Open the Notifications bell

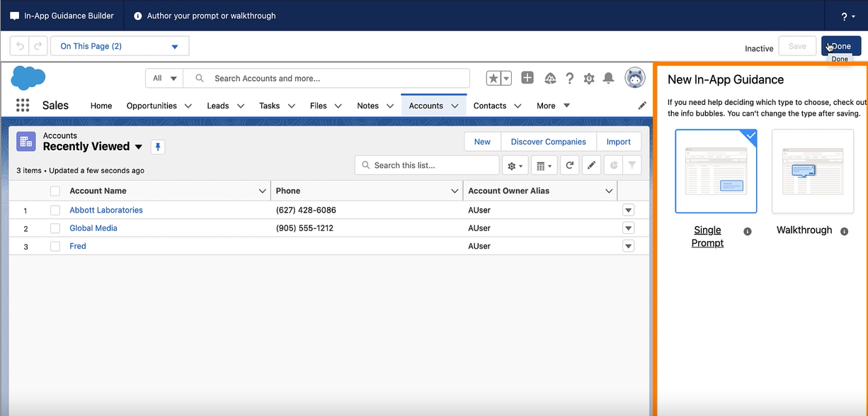(x=608, y=78)
